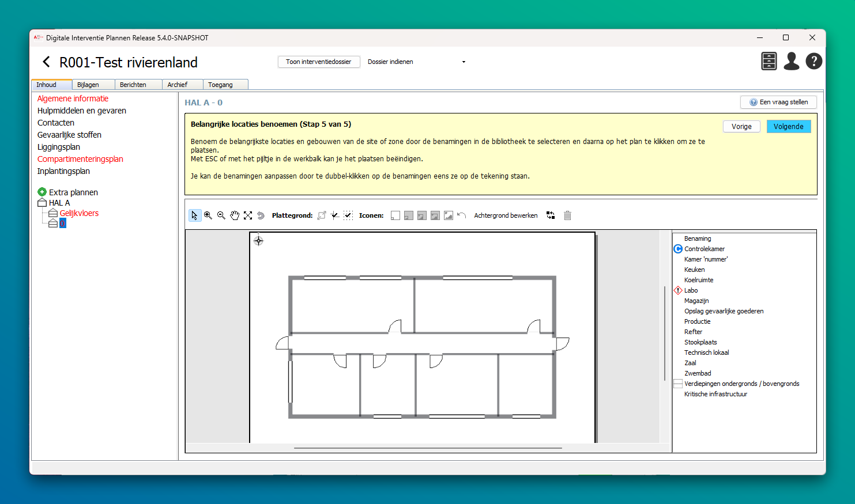This screenshot has height=504, width=855.
Task: Select floor 0 under HAL A
Action: [x=63, y=223]
